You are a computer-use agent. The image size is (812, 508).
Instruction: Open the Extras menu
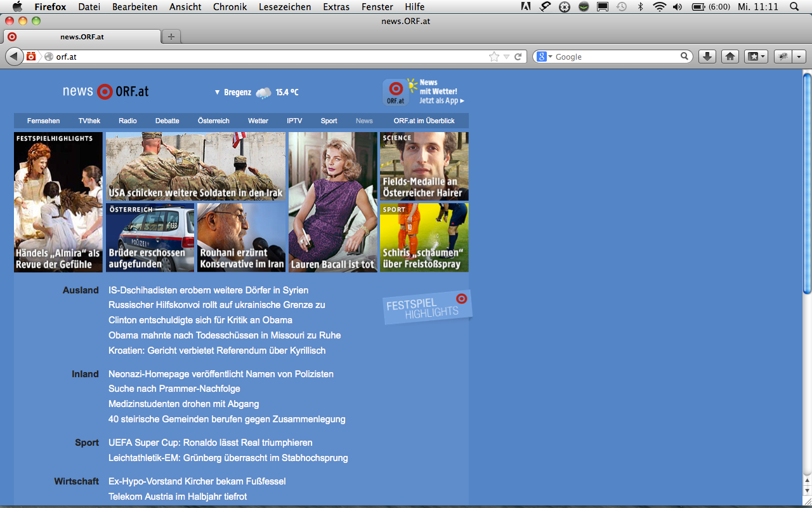point(336,6)
